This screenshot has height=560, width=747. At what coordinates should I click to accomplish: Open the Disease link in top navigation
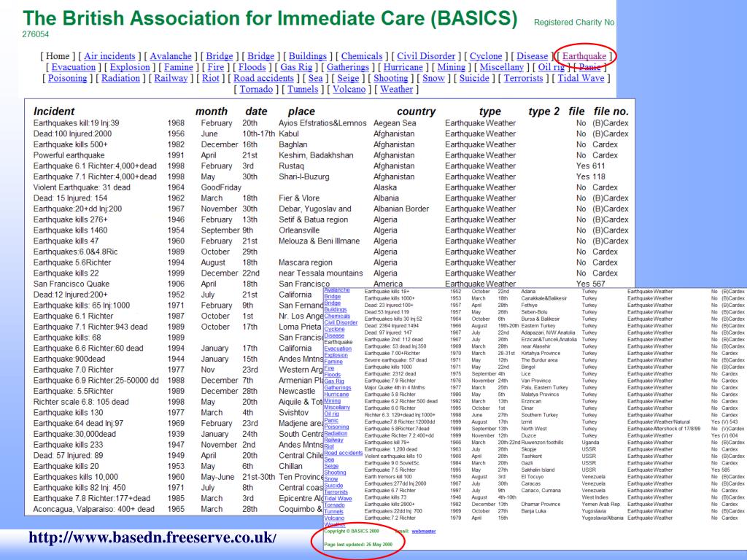[532, 55]
